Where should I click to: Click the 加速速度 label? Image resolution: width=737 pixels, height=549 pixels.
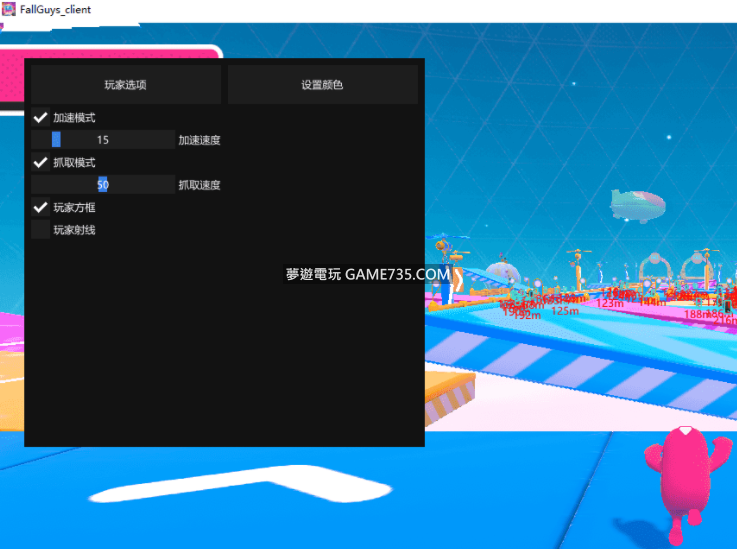pyautogui.click(x=199, y=140)
